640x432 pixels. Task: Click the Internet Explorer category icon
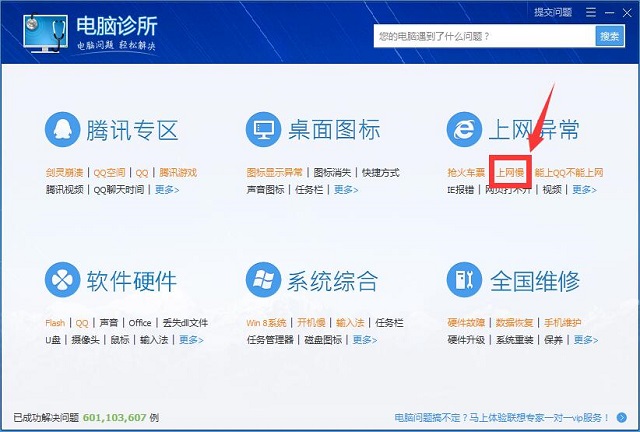[x=464, y=129]
